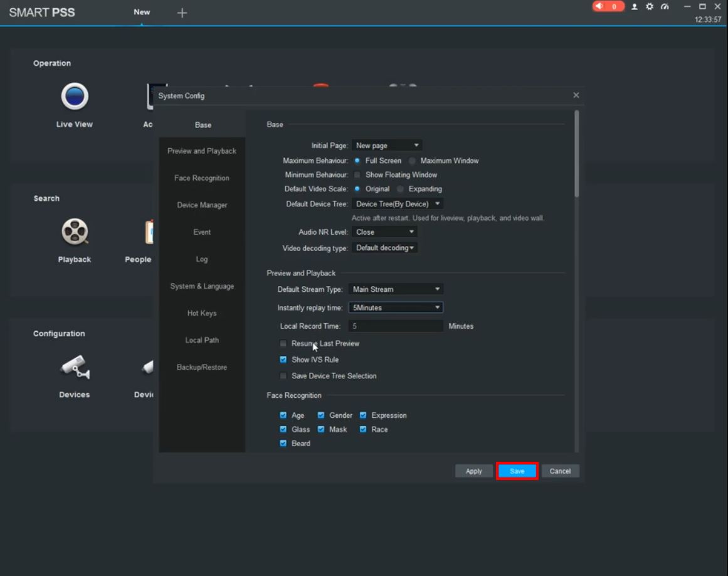
Task: Toggle the Age face attribute
Action: click(283, 415)
